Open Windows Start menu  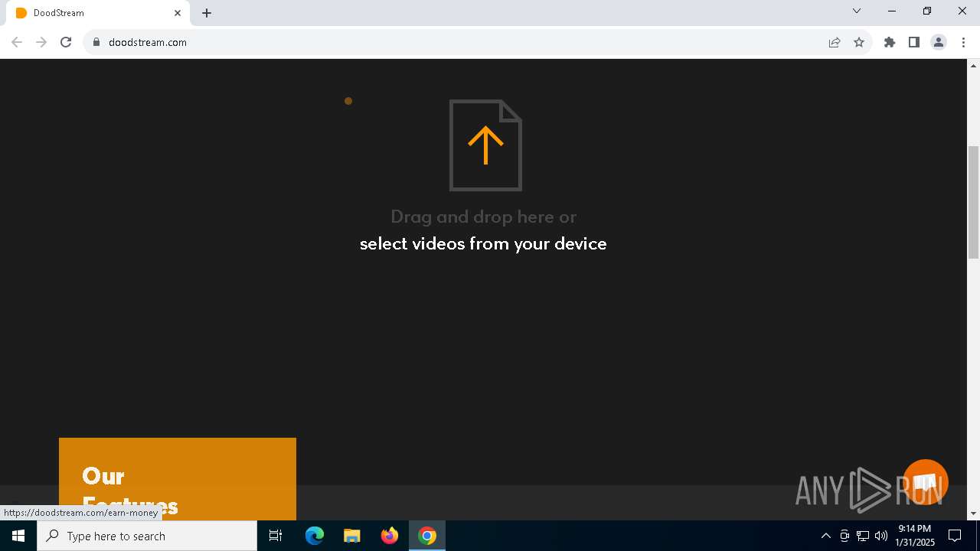point(18,536)
